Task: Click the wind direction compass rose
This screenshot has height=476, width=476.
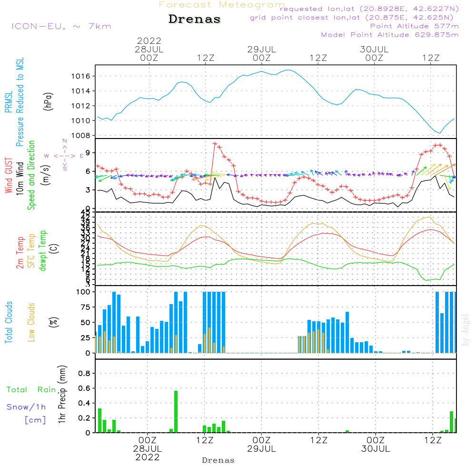Action: [x=64, y=155]
